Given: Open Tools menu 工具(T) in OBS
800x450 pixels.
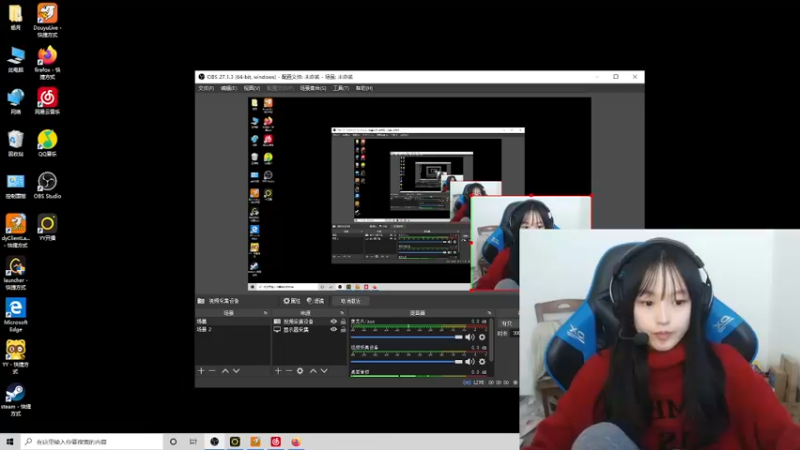Looking at the screenshot, I should (341, 88).
